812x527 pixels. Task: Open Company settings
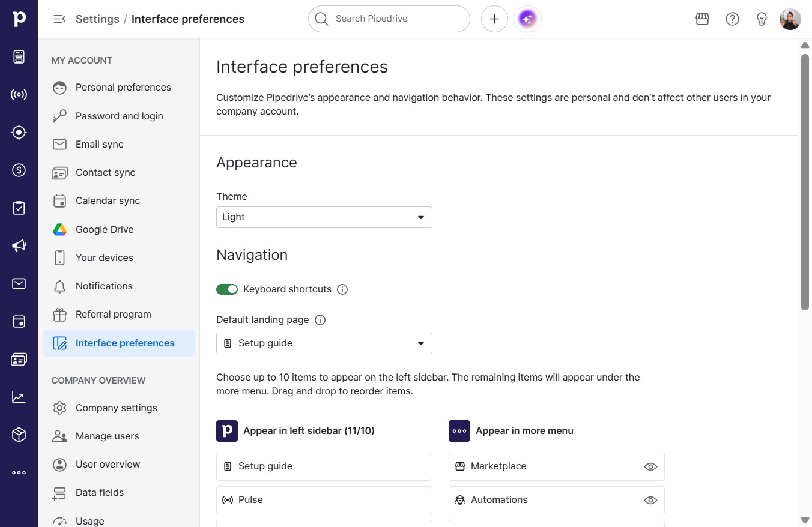point(119,408)
